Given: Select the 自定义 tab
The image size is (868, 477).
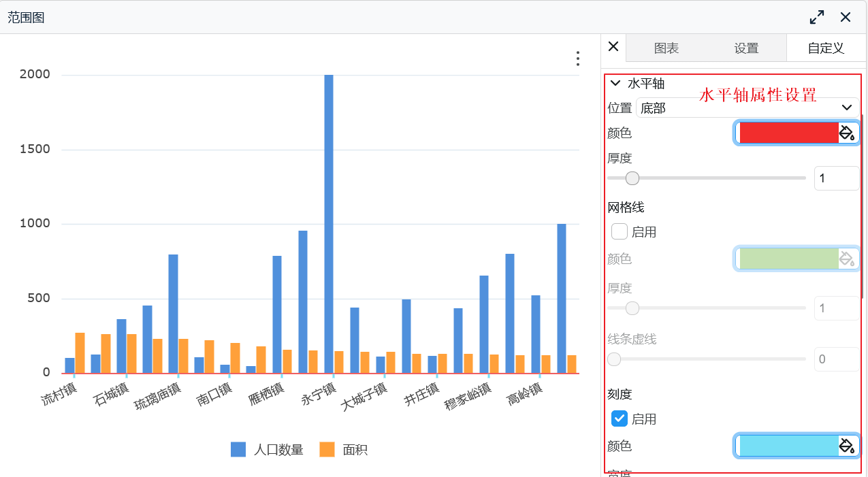Looking at the screenshot, I should (824, 48).
